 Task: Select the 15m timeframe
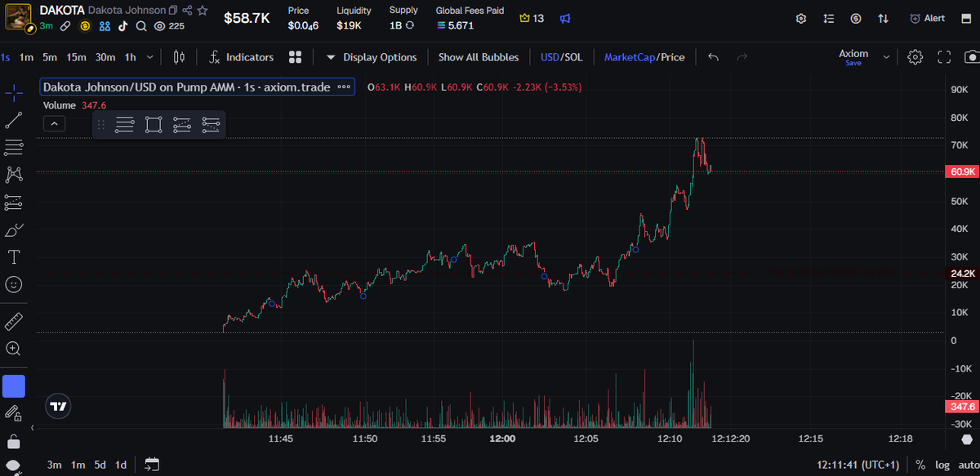pos(77,57)
